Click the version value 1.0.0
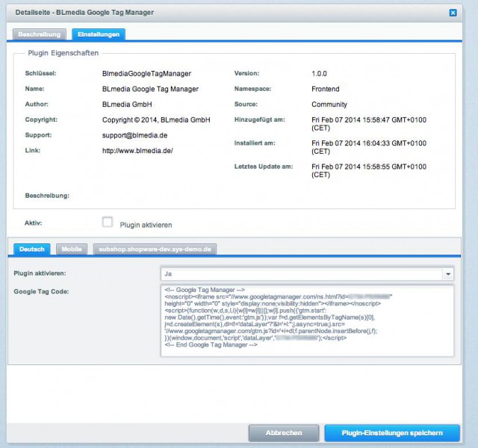 coord(319,74)
